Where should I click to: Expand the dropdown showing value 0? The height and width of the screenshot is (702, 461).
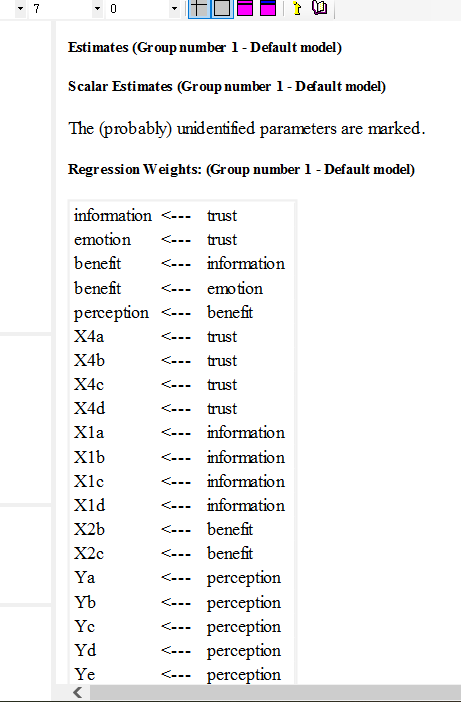pos(174,9)
